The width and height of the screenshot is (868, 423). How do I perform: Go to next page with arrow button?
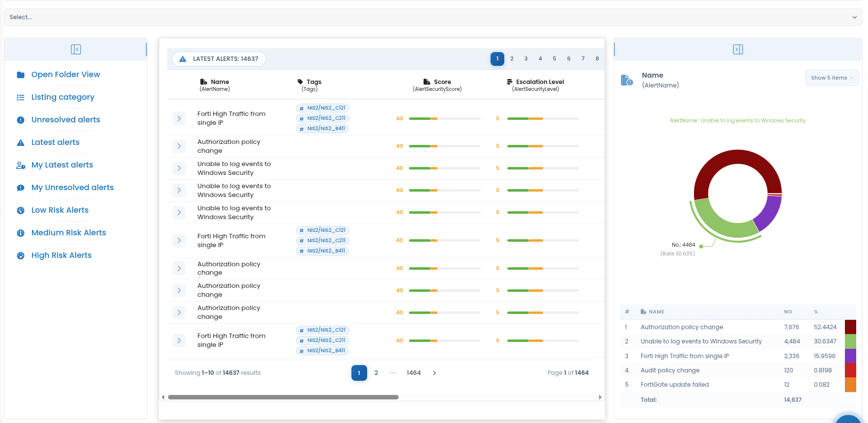coord(434,373)
